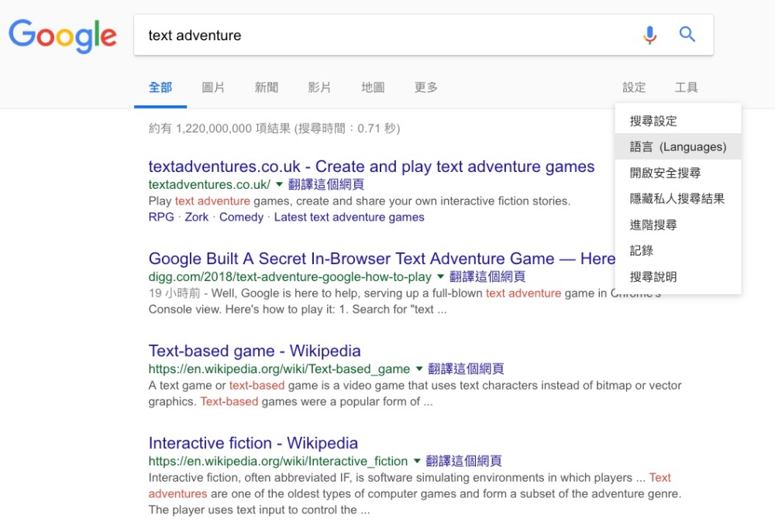Open dropdown arrow beside digg.com URL
This screenshot has width=775, height=532.
click(441, 276)
